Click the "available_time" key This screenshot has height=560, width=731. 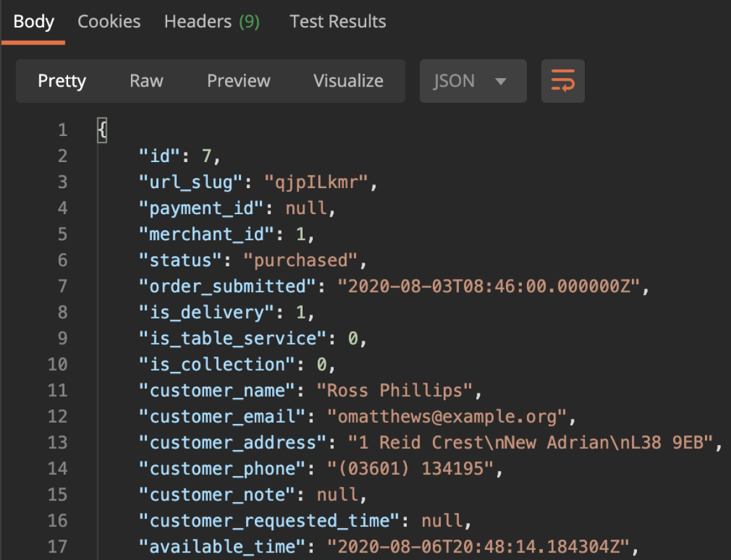[x=222, y=547]
